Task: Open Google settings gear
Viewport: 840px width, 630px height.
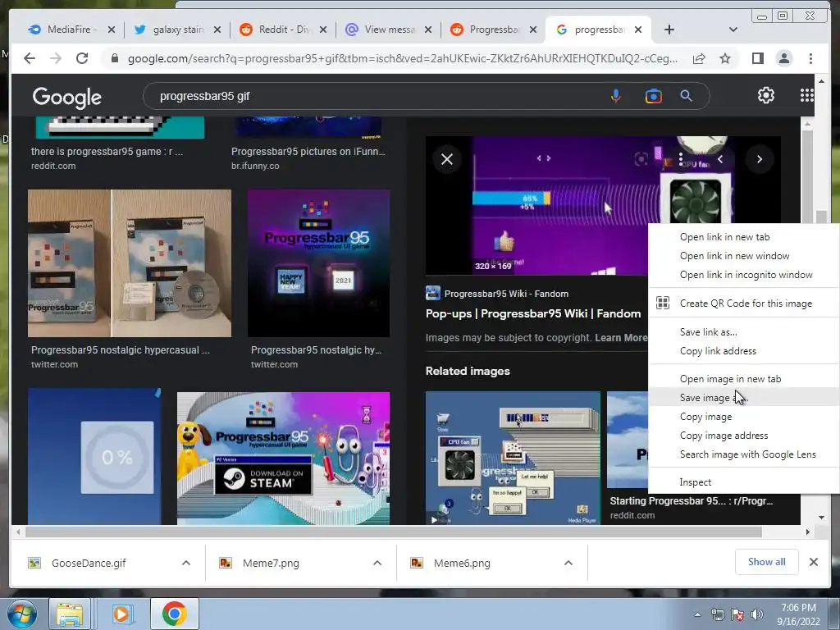Action: (x=766, y=95)
